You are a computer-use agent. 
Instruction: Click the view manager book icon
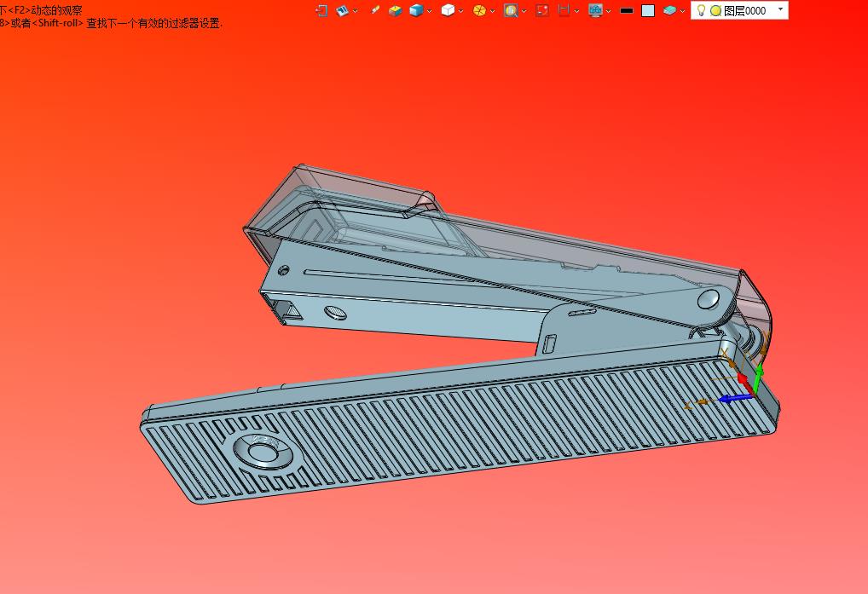(342, 10)
